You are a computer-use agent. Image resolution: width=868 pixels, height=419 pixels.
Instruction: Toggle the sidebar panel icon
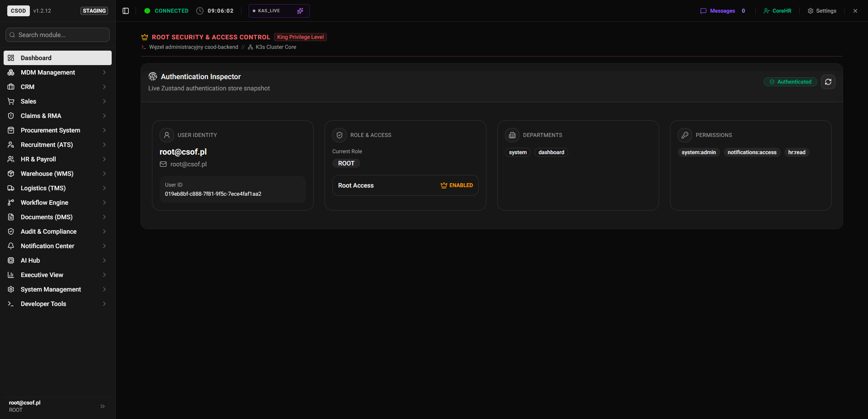(x=126, y=11)
